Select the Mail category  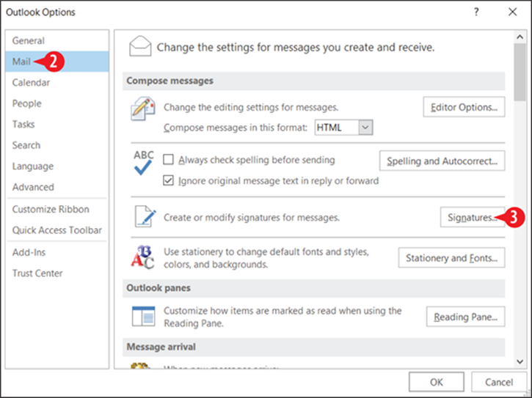click(x=57, y=62)
